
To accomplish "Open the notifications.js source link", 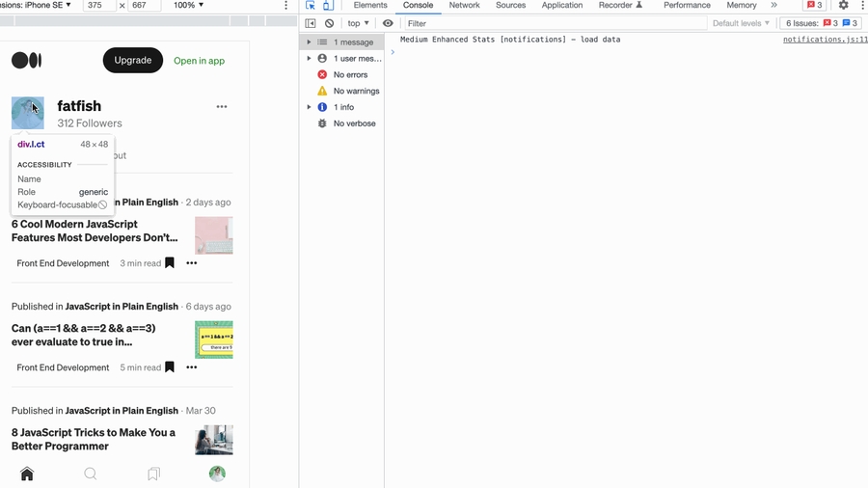I will point(825,40).
